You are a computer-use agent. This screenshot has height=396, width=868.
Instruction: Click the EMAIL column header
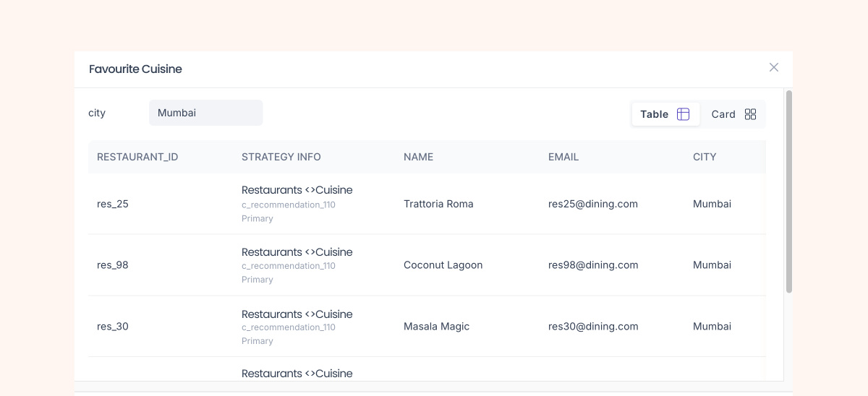563,157
